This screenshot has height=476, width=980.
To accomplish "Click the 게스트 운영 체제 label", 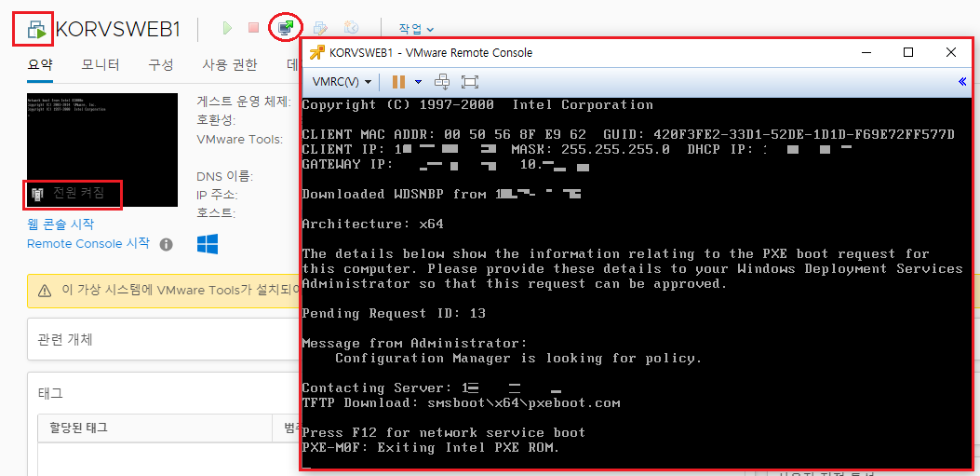I will [x=244, y=102].
